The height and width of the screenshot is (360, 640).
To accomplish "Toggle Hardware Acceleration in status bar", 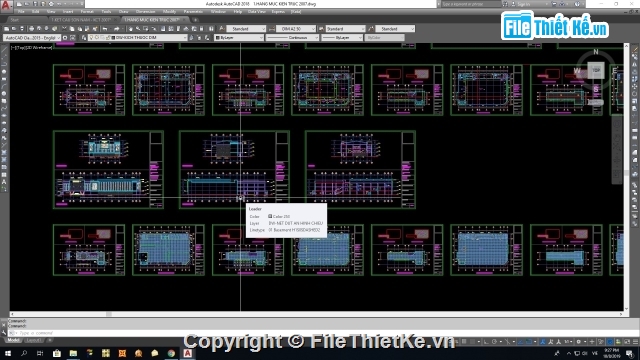I will point(610,342).
